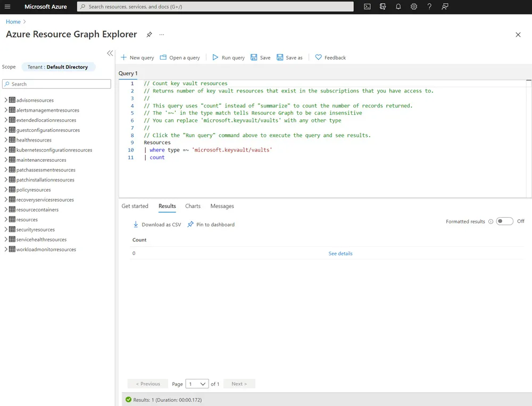The width and height of the screenshot is (532, 406).
Task: Open Cloud Shell from the top bar
Action: [x=367, y=6]
